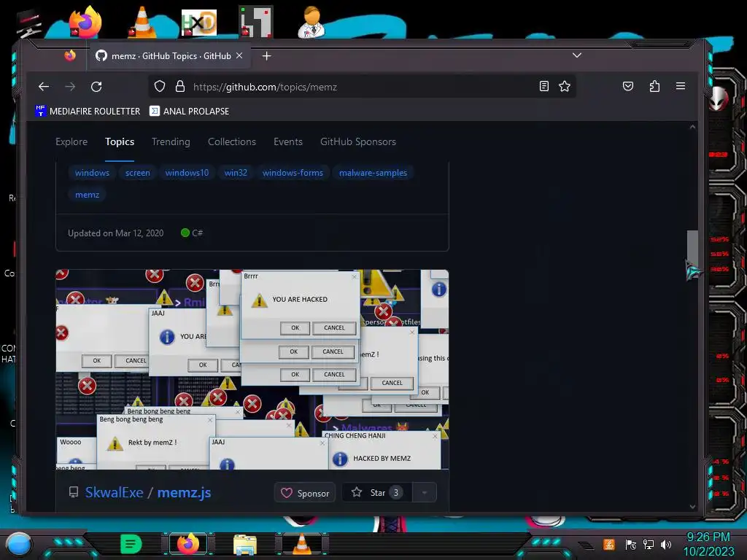Open the volume speaker tray icon
Screen dimensions: 747x560
point(665,544)
